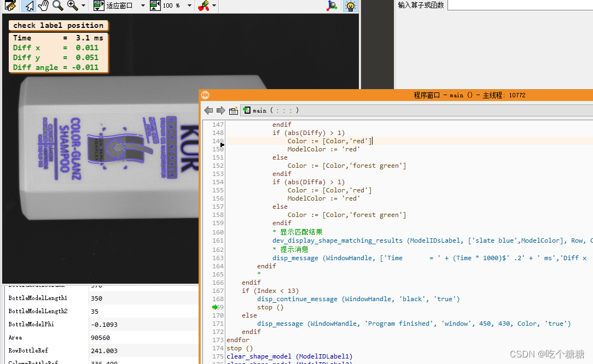Click the fit-window image icon
This screenshot has height=364, width=593.
click(98, 5)
